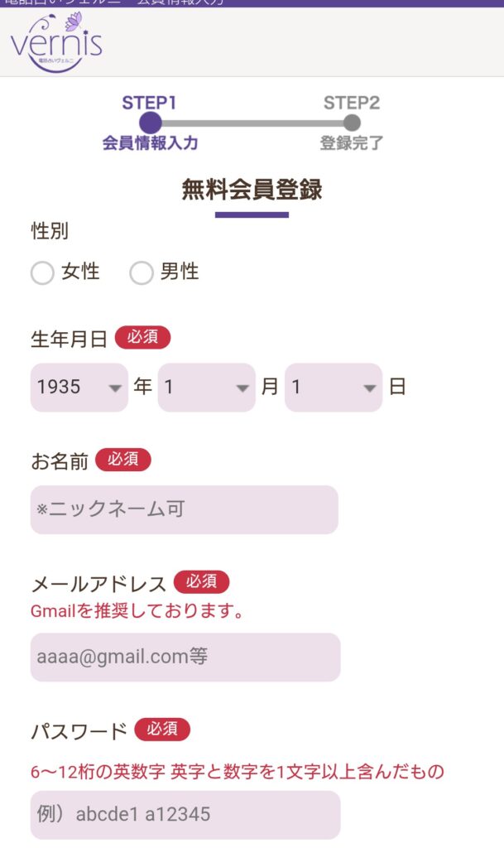
Task: Select the 女性 radio button
Action: [42, 272]
